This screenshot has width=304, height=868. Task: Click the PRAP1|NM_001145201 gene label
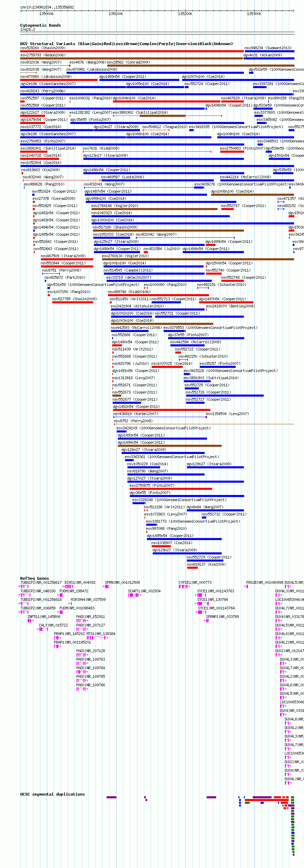72,642
